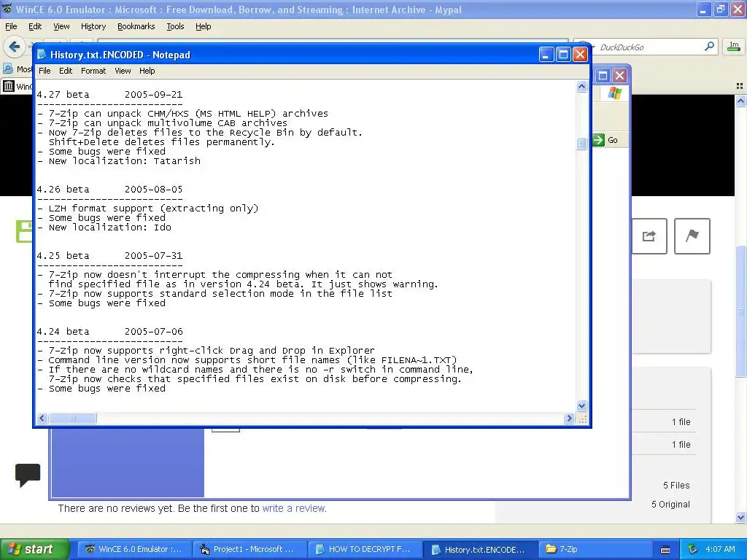Click the DuckDuckGo search magnifier icon
This screenshot has height=560, width=747.
709,47
